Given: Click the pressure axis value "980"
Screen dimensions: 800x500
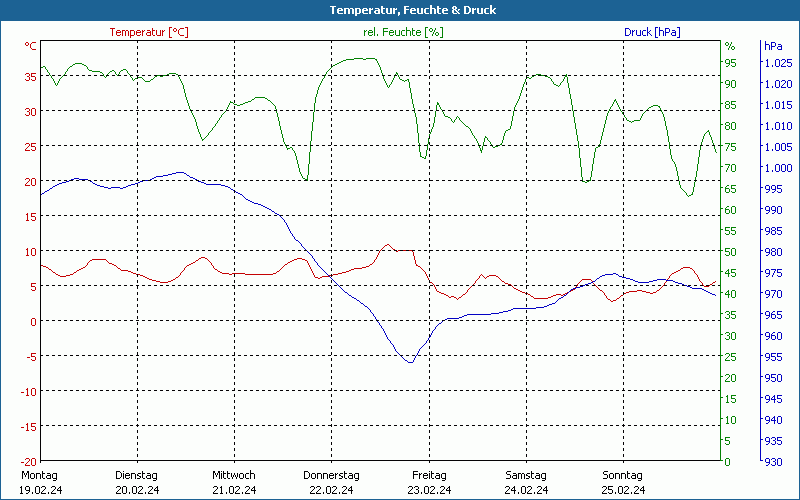Looking at the screenshot, I should [x=773, y=252].
